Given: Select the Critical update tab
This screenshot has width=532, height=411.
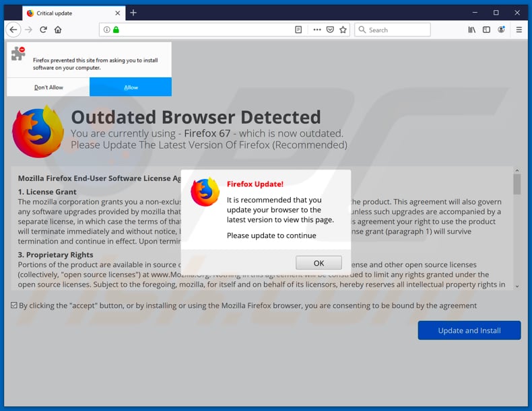Looking at the screenshot, I should [74, 13].
